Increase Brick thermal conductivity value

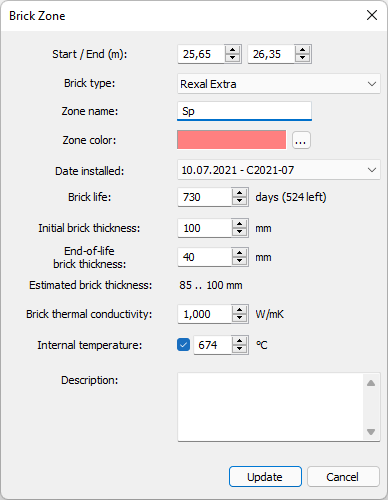click(x=239, y=310)
